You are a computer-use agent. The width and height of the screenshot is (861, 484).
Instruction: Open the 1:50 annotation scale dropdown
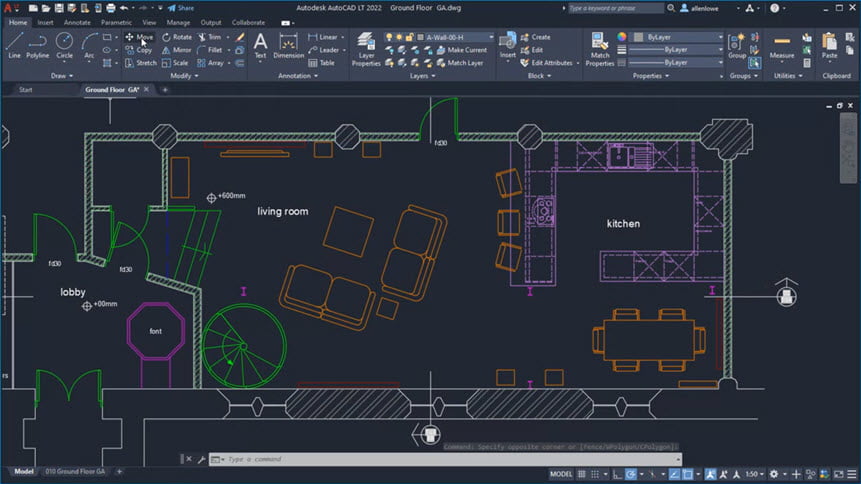click(754, 474)
